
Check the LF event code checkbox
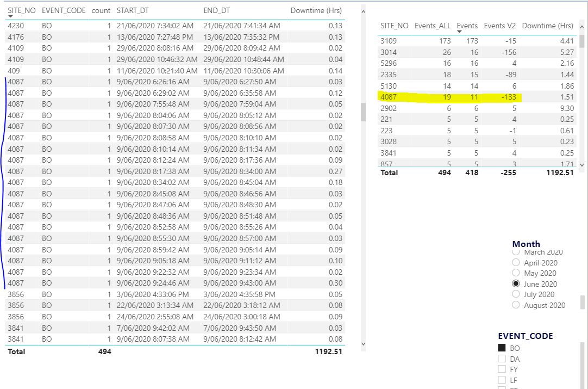pyautogui.click(x=502, y=380)
